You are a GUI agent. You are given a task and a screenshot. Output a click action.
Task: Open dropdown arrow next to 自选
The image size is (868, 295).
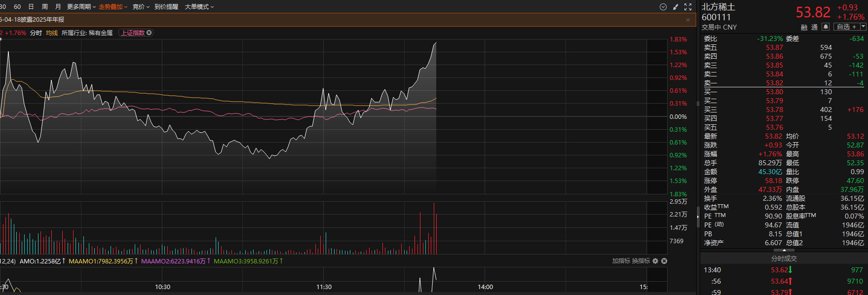(863, 27)
